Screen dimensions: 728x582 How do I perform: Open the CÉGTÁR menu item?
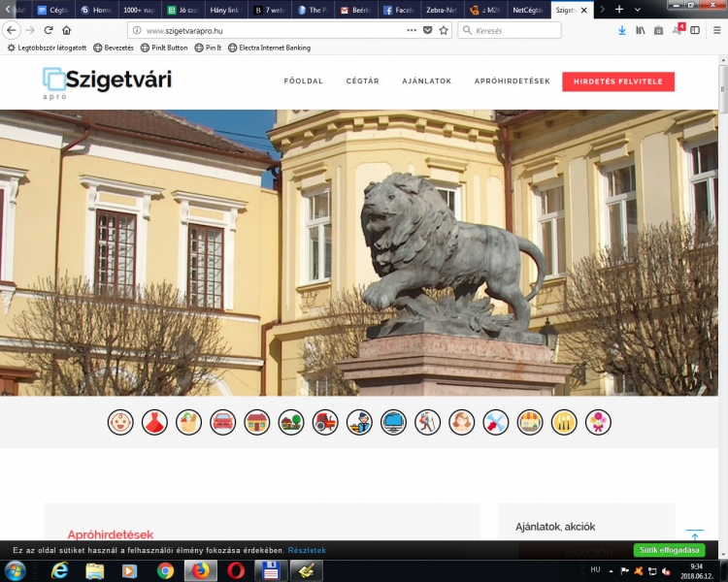tap(363, 81)
